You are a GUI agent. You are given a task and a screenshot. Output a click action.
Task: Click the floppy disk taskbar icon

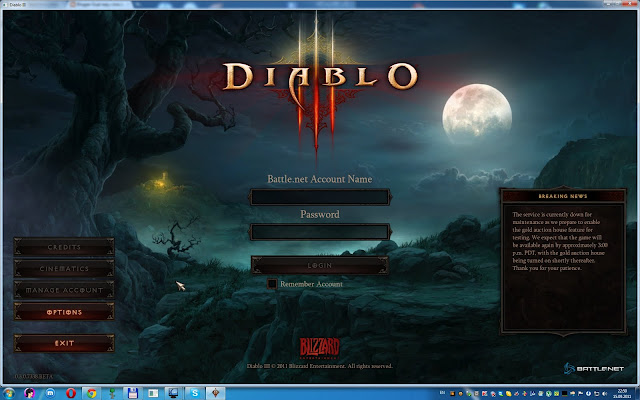click(133, 393)
